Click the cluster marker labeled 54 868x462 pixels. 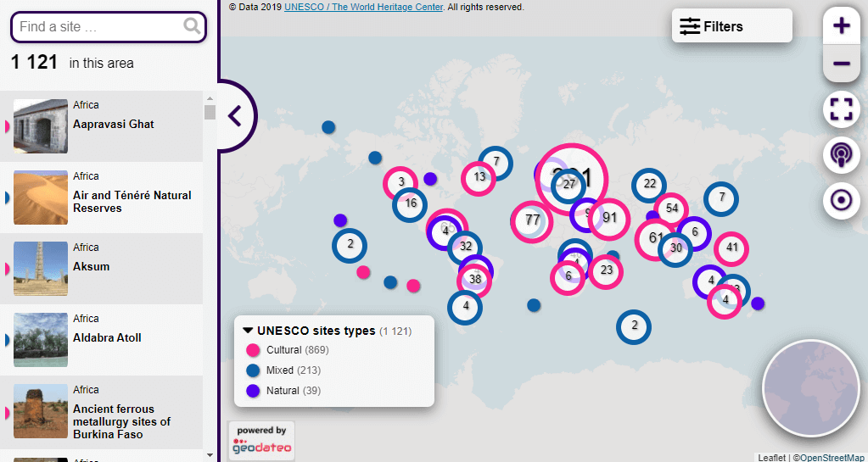point(671,209)
